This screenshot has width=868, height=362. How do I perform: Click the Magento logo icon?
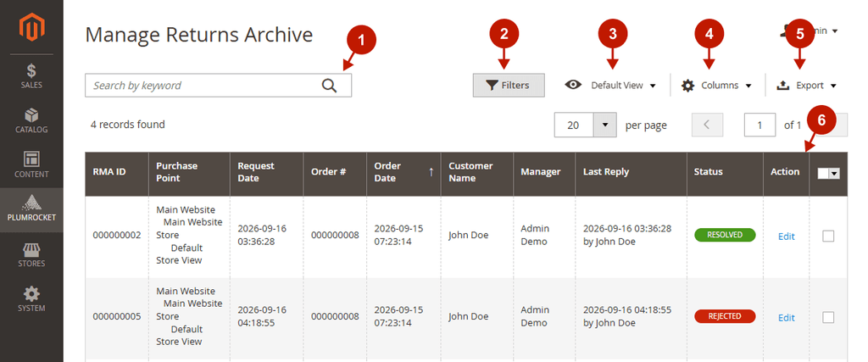[x=31, y=28]
